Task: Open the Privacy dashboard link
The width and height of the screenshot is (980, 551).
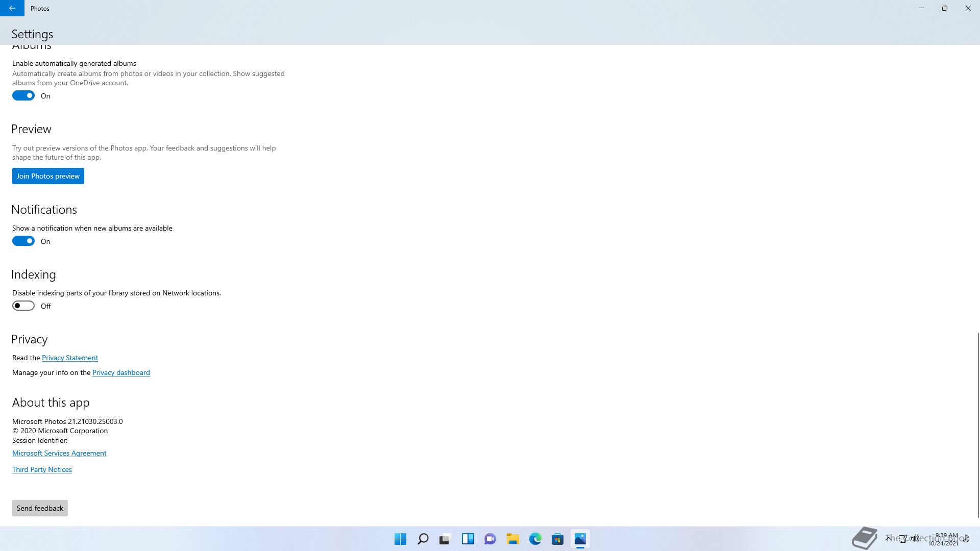Action: tap(121, 373)
